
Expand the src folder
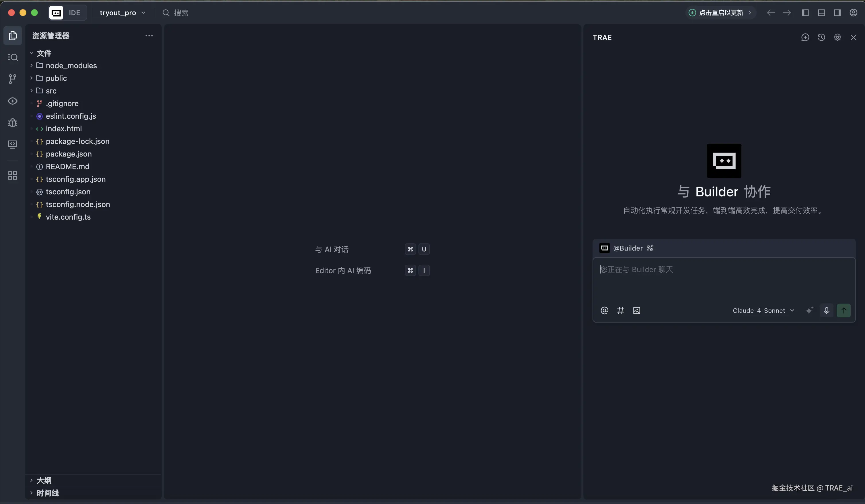click(x=51, y=91)
